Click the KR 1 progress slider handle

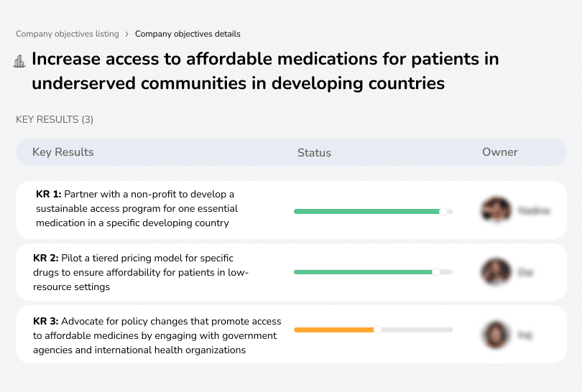(443, 211)
